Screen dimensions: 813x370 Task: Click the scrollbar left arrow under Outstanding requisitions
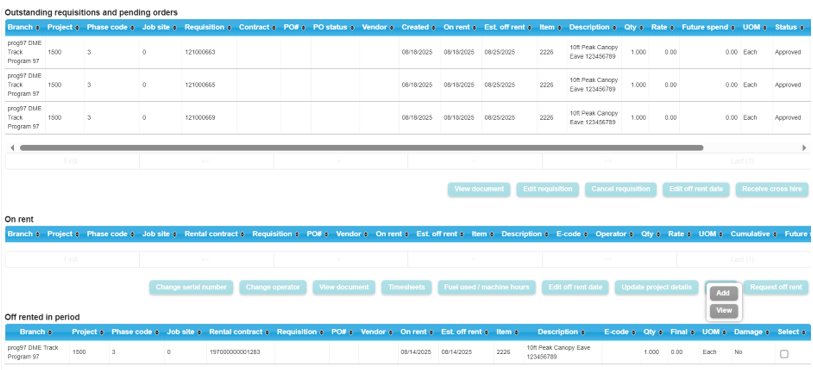tap(12, 148)
